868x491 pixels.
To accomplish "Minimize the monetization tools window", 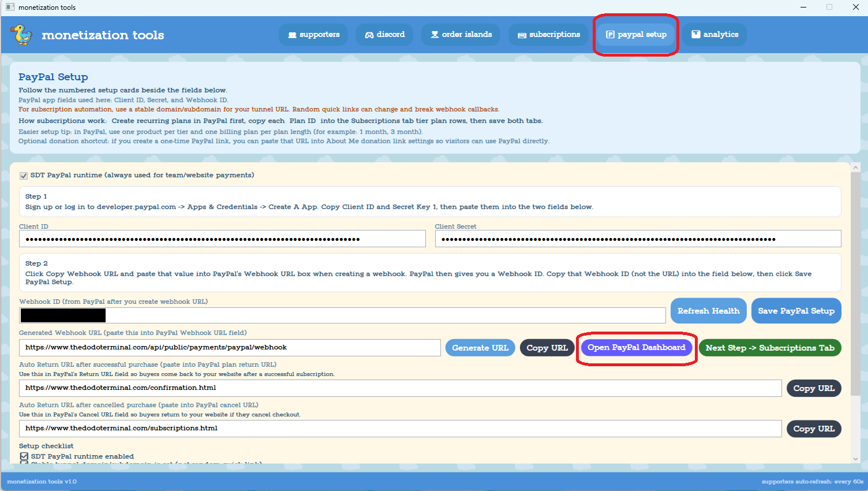I will [805, 7].
